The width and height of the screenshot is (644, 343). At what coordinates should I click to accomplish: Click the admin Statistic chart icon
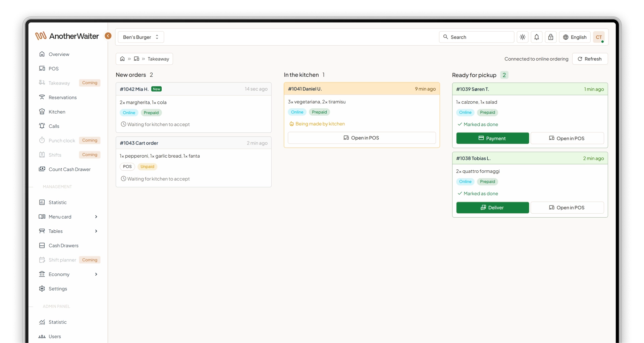42,322
